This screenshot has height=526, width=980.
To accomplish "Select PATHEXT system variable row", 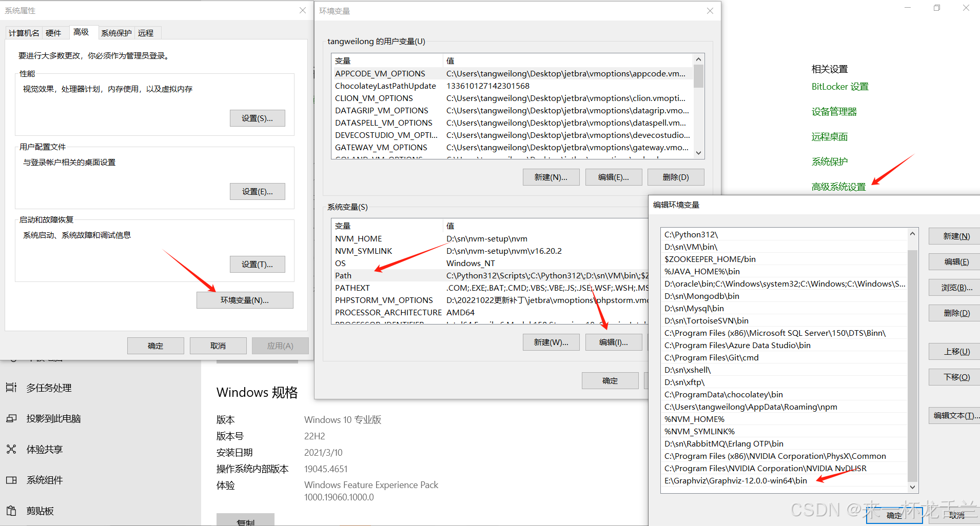I will click(491, 288).
